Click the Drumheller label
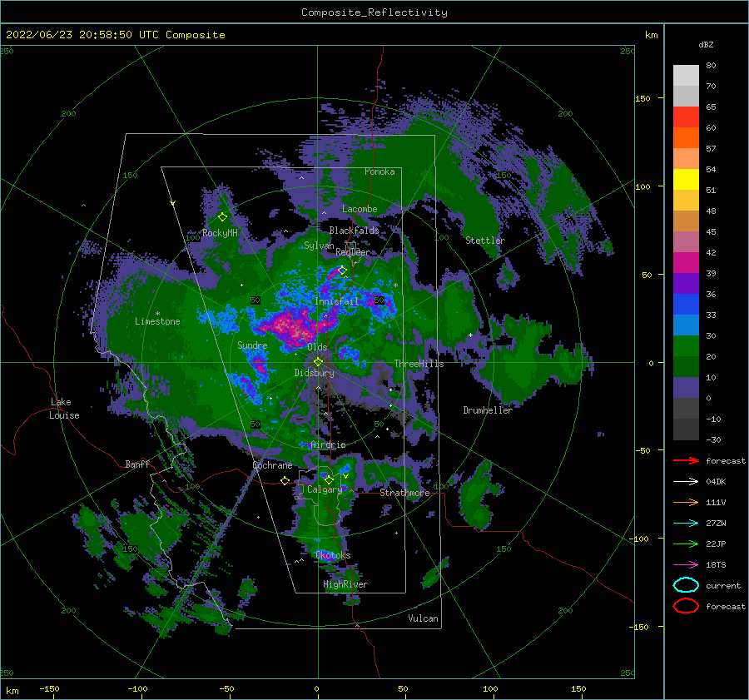The width and height of the screenshot is (749, 700). [488, 410]
